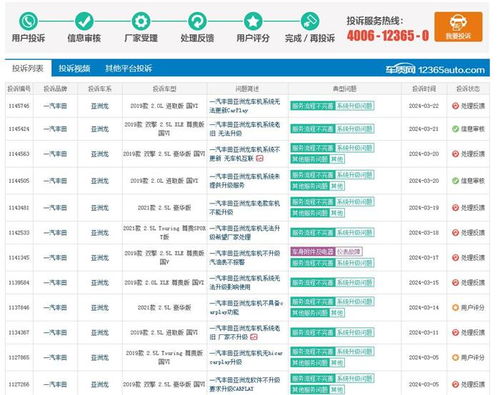This screenshot has width=500, height=395.
Task: Click the date 2024-03-22
Action: click(x=423, y=106)
